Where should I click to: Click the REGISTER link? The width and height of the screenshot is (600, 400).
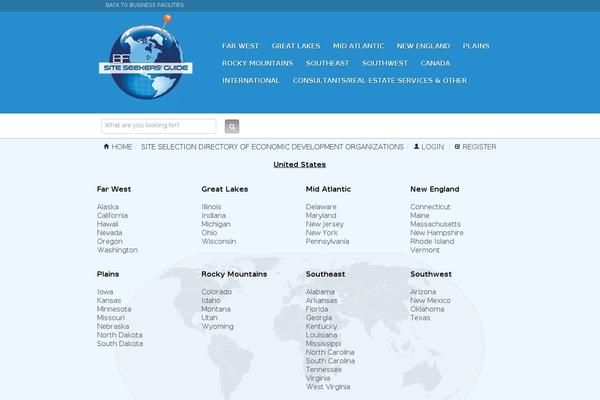click(479, 147)
